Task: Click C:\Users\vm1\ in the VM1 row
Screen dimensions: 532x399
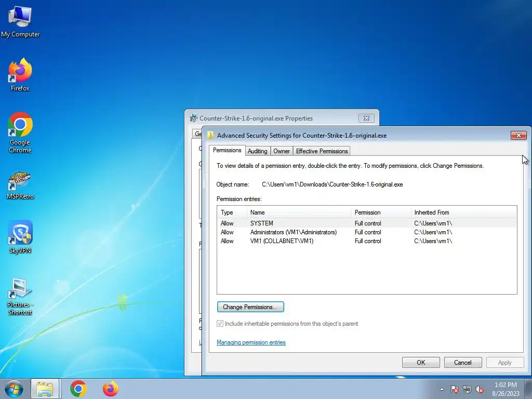Action: pos(433,241)
